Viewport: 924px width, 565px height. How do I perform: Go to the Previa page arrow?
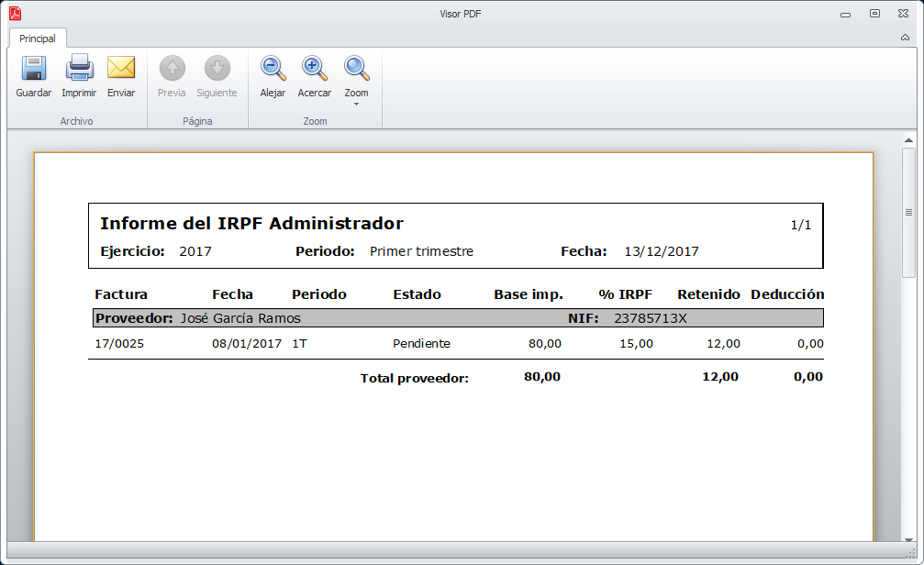tap(172, 70)
